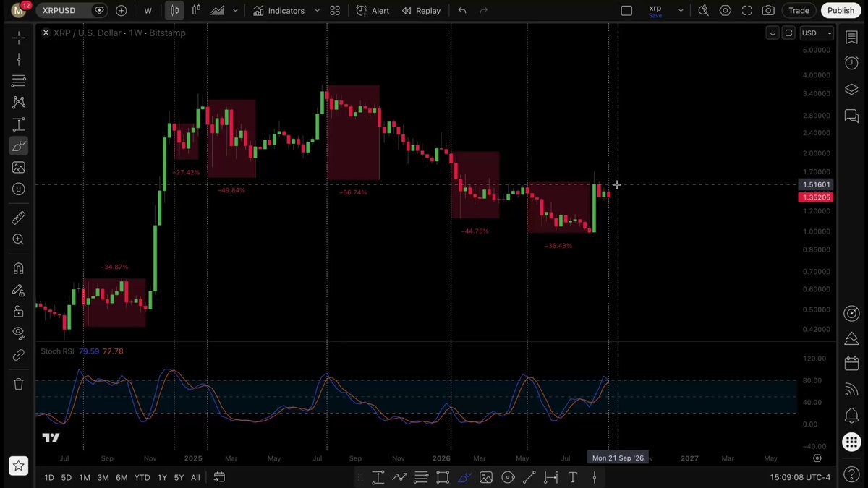Expand the chart type dropdown arrow
The height and width of the screenshot is (488, 868).
tap(235, 11)
